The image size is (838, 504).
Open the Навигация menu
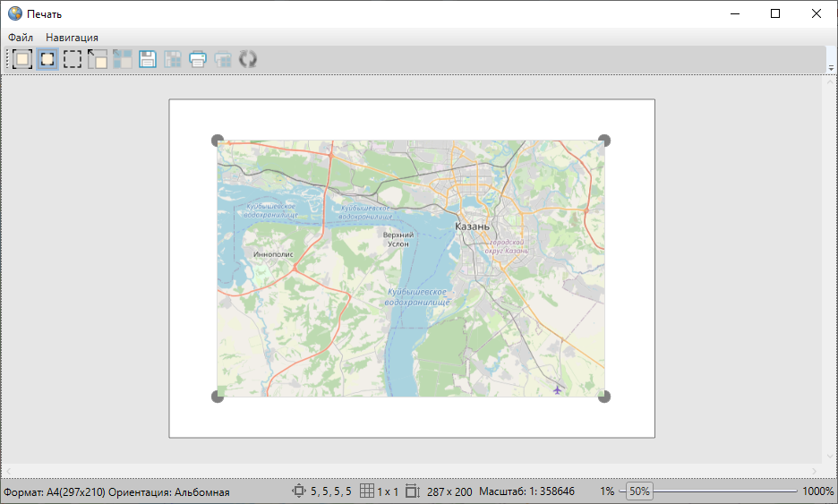click(x=72, y=38)
